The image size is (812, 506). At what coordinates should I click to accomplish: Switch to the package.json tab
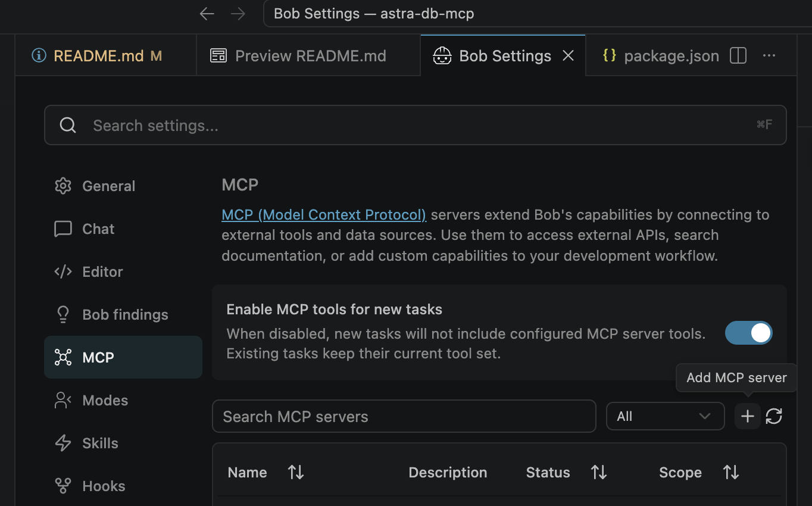click(660, 55)
